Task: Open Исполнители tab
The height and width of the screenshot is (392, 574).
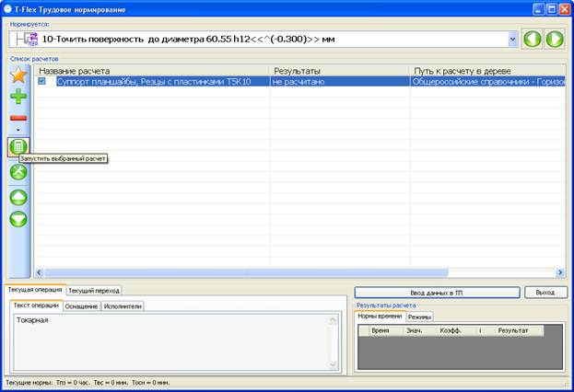Action: [123, 306]
